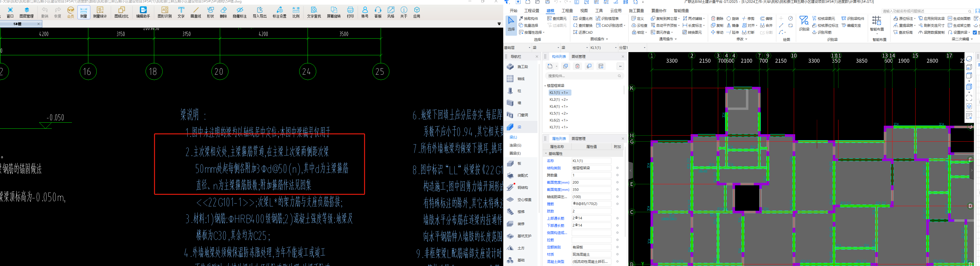The width and height of the screenshot is (980, 266).
Task: Choose the 画直线 draw line tool
Action: [x=196, y=12]
